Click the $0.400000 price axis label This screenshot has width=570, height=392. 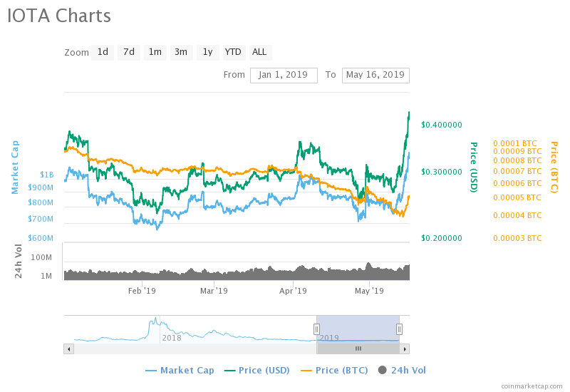click(x=442, y=125)
